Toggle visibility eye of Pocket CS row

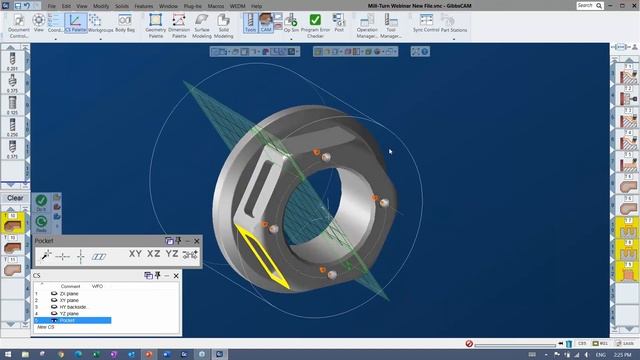[54, 320]
